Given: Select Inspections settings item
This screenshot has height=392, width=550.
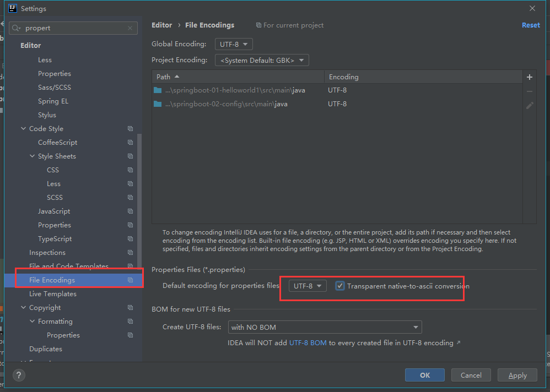Looking at the screenshot, I should point(47,253).
